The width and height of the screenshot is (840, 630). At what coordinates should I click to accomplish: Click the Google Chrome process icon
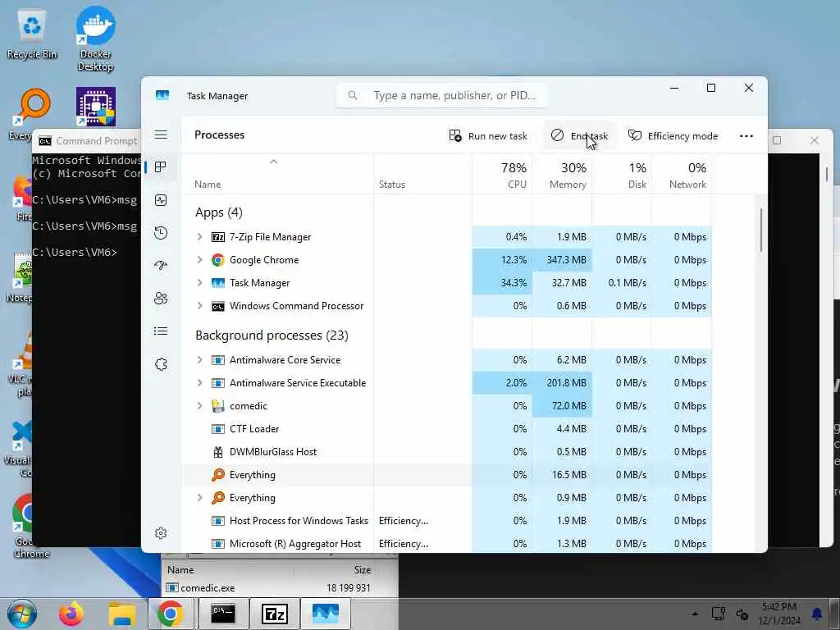218,260
